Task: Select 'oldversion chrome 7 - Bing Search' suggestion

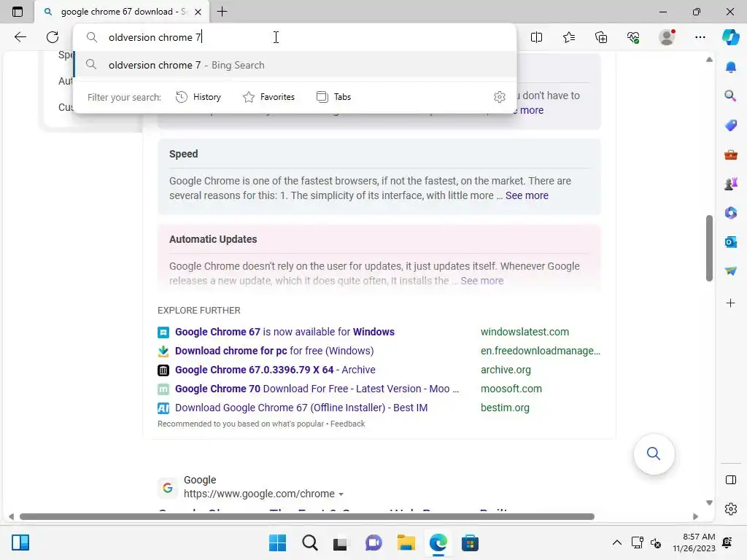Action: [295, 65]
